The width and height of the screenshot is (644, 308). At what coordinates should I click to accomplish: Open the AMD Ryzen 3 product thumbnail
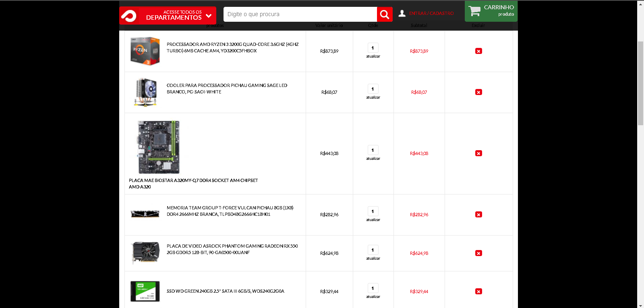tap(145, 51)
